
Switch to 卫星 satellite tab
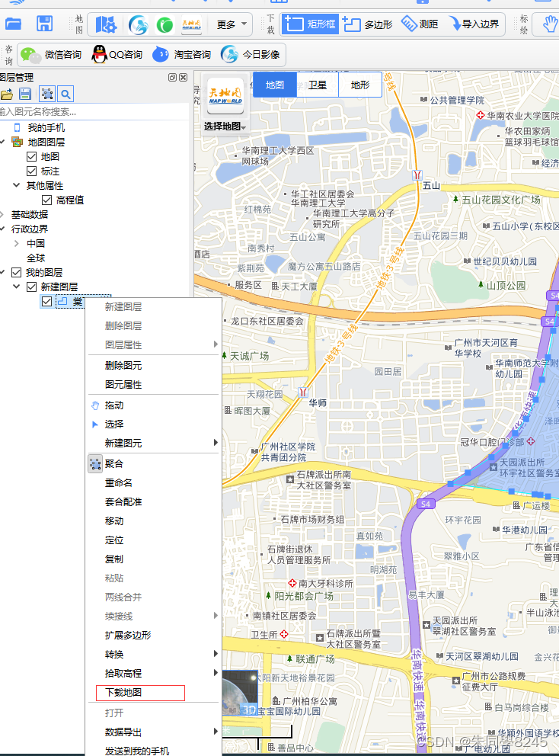(318, 85)
